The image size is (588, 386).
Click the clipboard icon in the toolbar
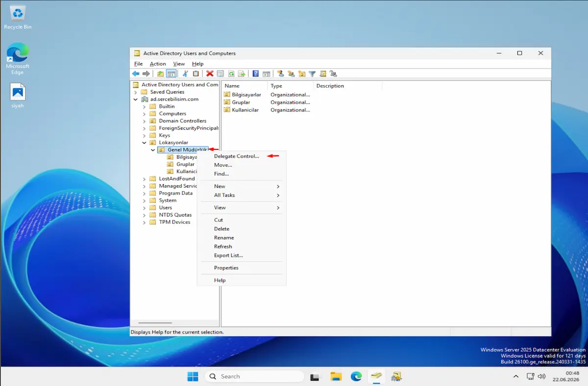pos(196,73)
